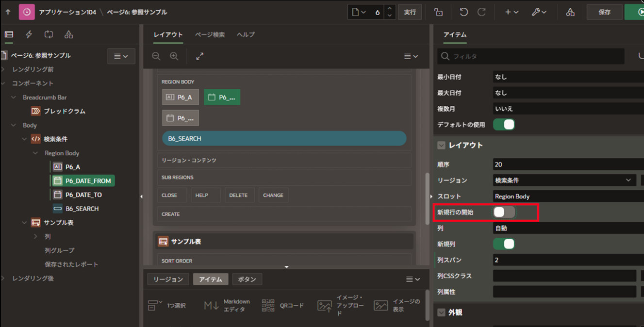This screenshot has width=644, height=327.
Task: Open the wrench utilities dropdown menu
Action: 539,12
